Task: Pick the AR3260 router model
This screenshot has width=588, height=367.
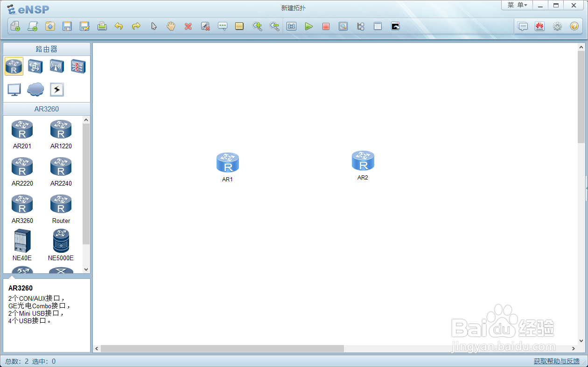Action: (22, 209)
